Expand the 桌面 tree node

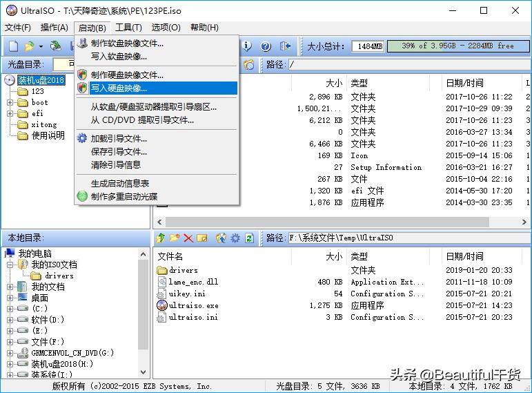click(10, 298)
